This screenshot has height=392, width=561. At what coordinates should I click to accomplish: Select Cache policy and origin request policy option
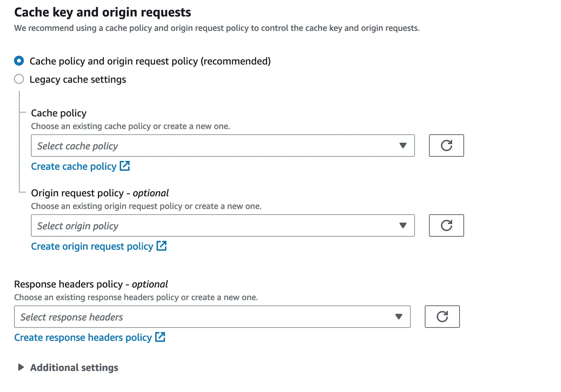pyautogui.click(x=19, y=61)
